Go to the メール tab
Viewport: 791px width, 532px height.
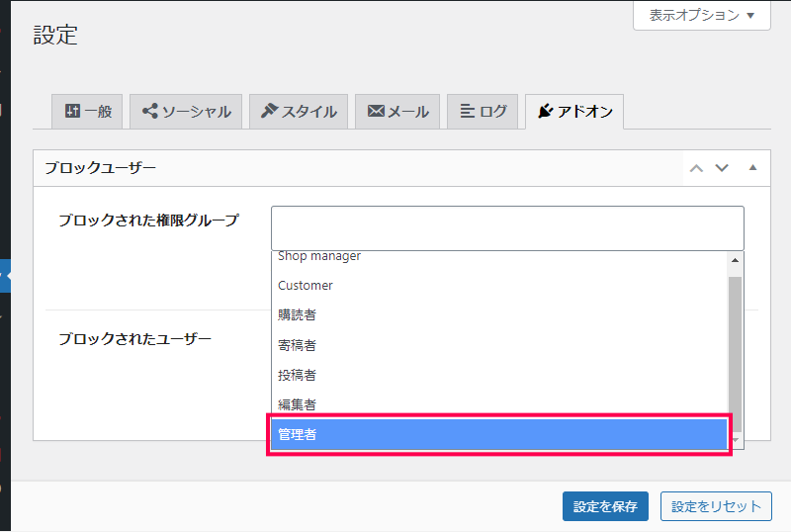click(x=397, y=111)
